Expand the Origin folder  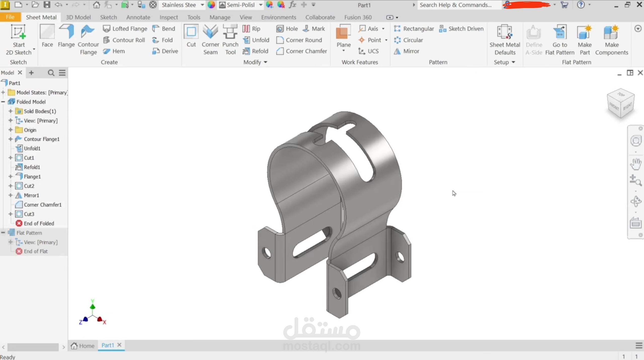[x=10, y=130]
